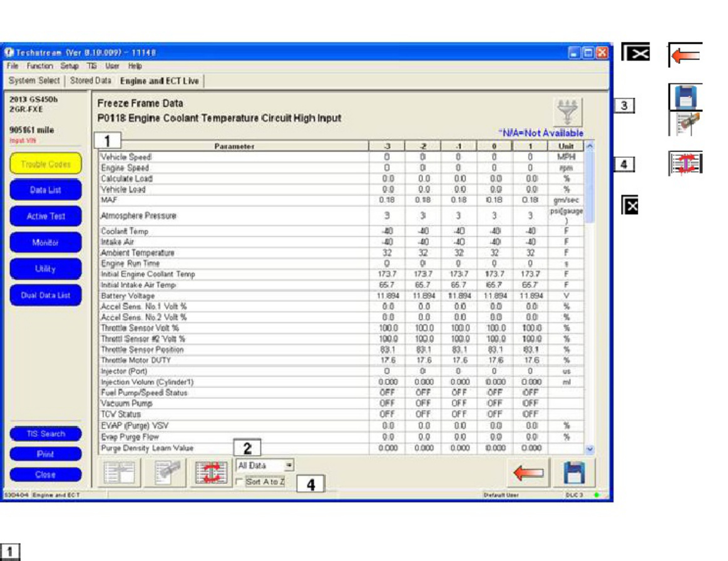Viewport: 728px width, 561px height.
Task: Select Purge Density Learn Value row
Action: (342, 448)
